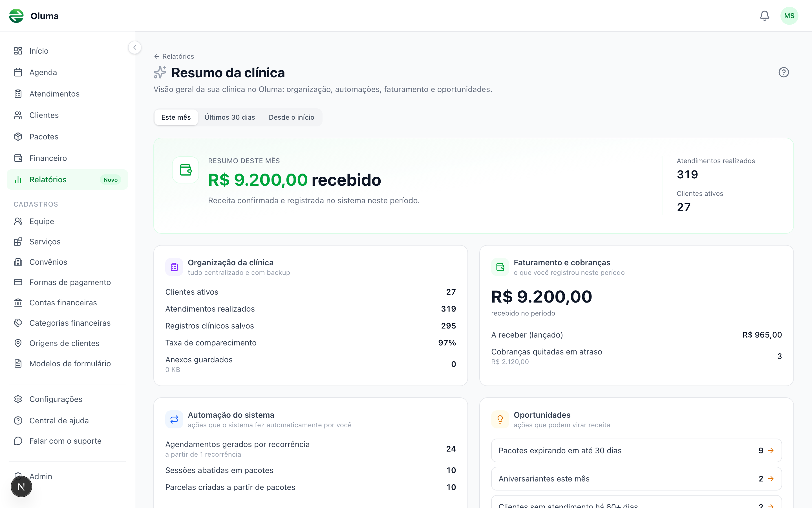Click the A receber (lançado) row
Viewport: 812px width, 508px height.
click(x=636, y=335)
